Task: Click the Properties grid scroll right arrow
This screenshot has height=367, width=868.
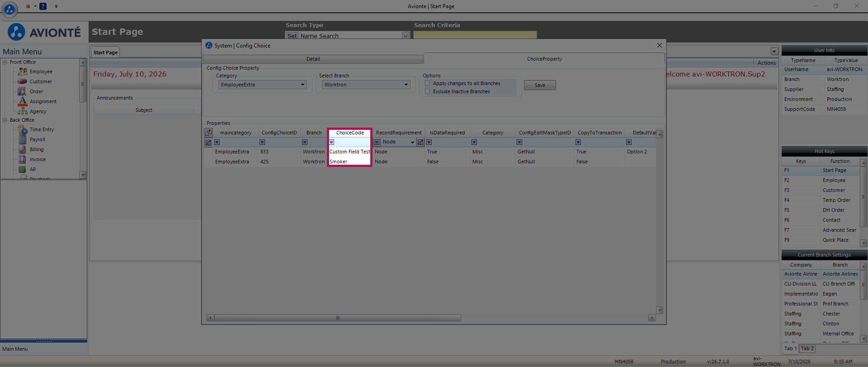Action: pos(652,318)
